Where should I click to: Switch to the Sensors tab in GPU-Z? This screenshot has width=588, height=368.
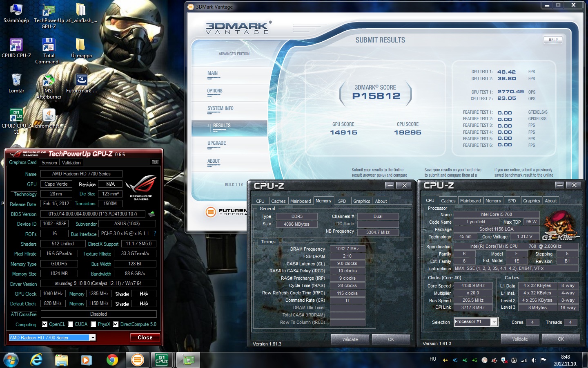coord(49,163)
